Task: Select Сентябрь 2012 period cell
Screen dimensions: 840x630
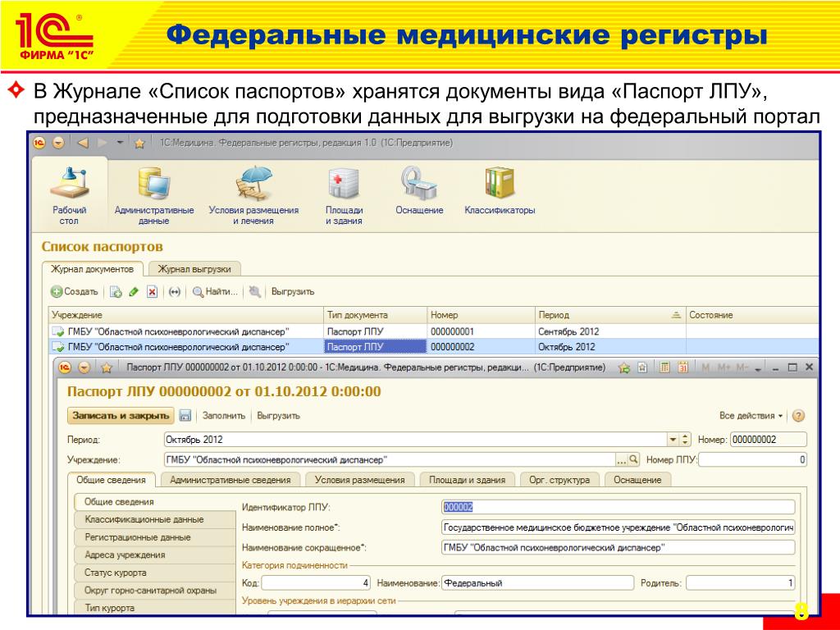Action: [x=610, y=331]
